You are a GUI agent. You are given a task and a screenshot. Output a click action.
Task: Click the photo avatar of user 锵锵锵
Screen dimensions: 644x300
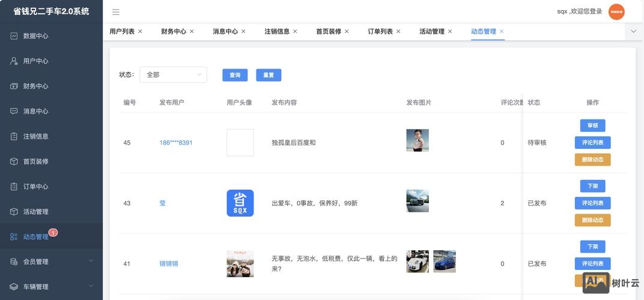click(x=240, y=264)
